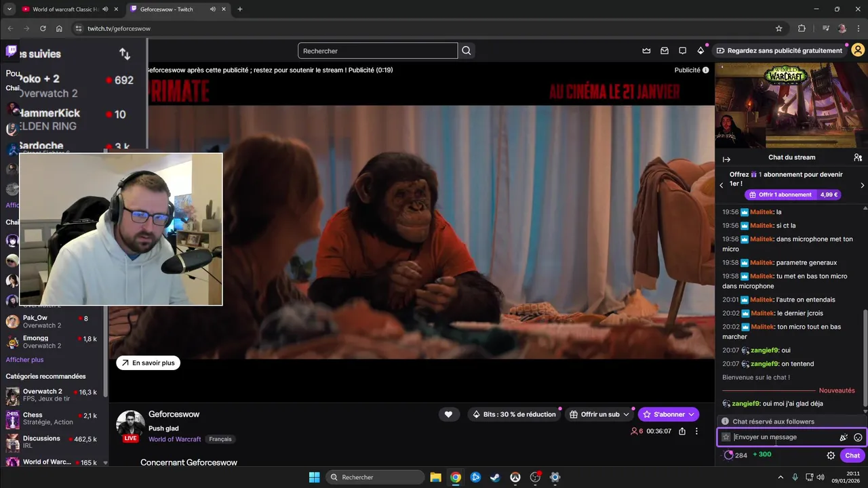Click the Français tag
This screenshot has height=488, width=868.
tap(220, 439)
